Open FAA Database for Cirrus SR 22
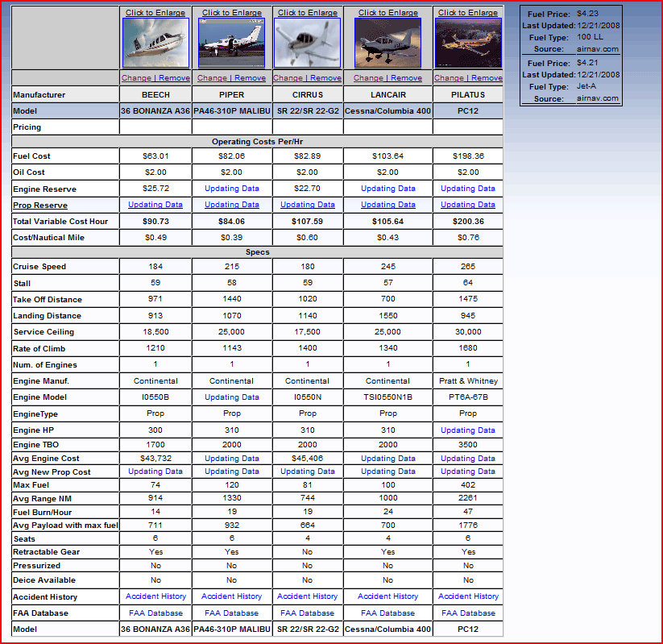The width and height of the screenshot is (663, 644). pyautogui.click(x=308, y=613)
